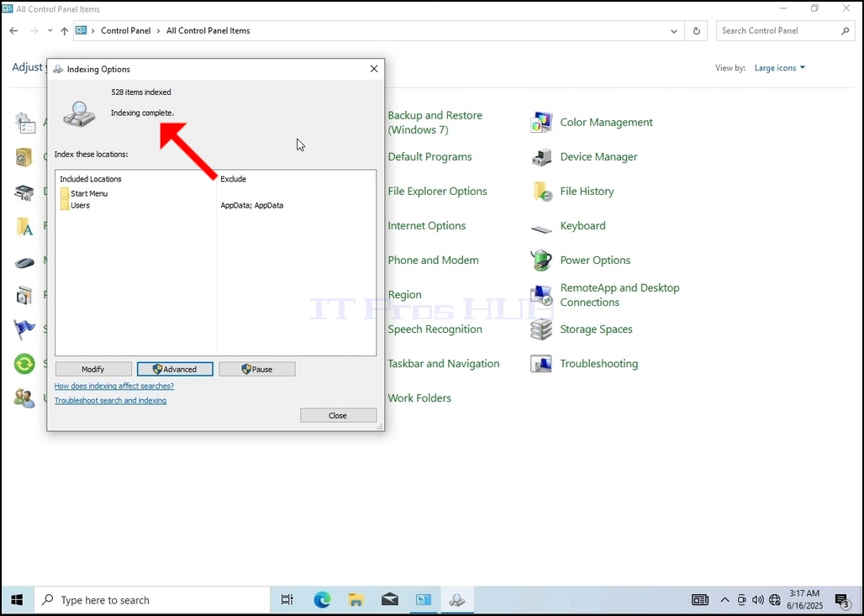Viewport: 864px width, 616px height.
Task: Open the Windows Start menu
Action: click(17, 600)
